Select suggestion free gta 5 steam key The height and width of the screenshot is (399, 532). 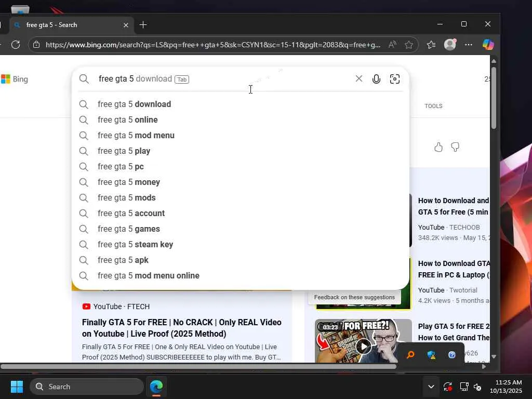click(240, 245)
